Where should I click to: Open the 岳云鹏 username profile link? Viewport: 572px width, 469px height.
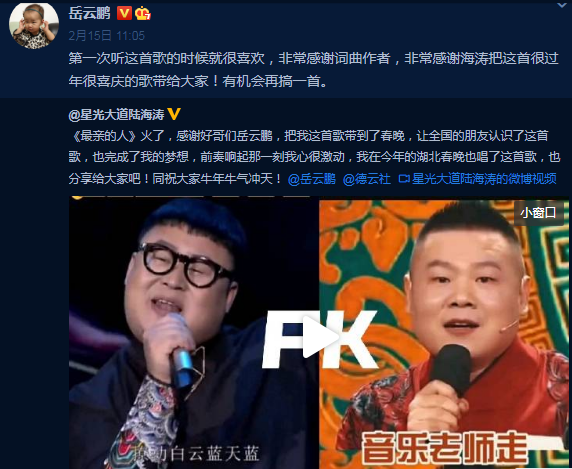[90, 14]
